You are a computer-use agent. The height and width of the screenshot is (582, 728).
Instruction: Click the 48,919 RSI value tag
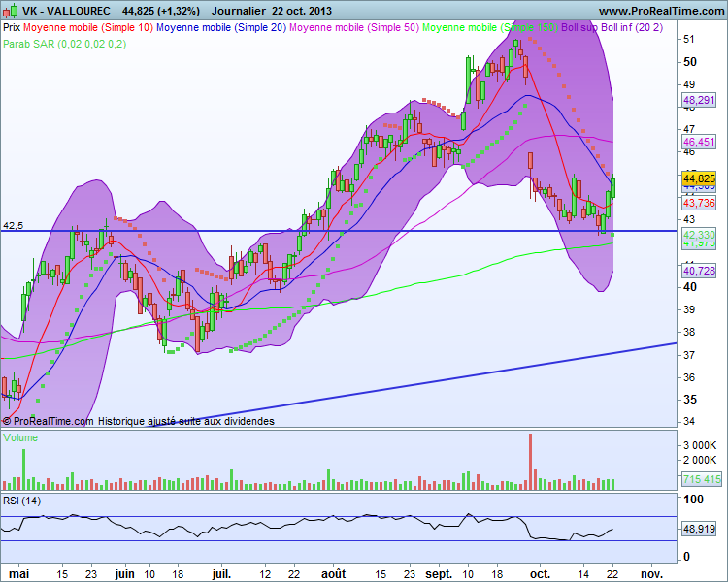699,529
